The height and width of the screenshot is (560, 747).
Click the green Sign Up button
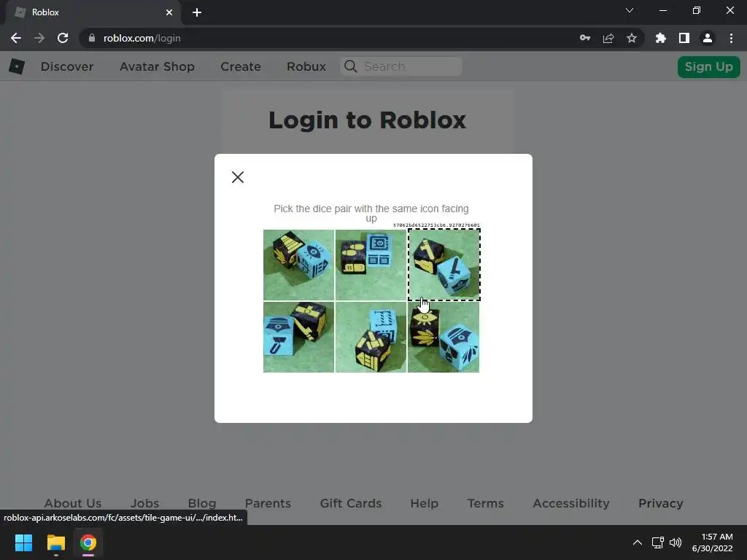click(708, 66)
